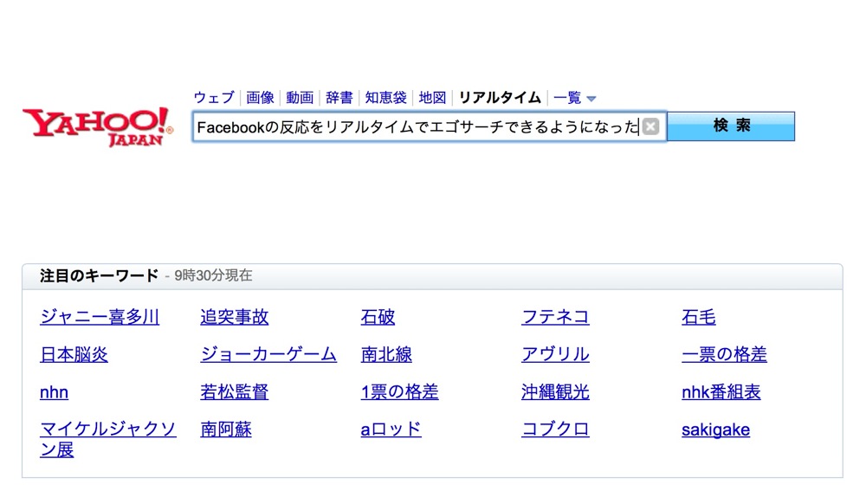This screenshot has height=504, width=866.
Task: Open the アヴリル keyword link
Action: coord(555,354)
